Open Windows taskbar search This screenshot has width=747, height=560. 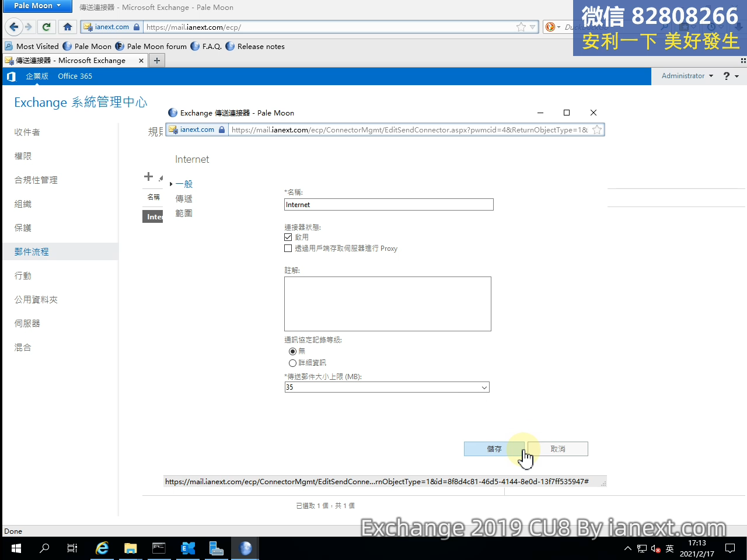click(x=44, y=548)
